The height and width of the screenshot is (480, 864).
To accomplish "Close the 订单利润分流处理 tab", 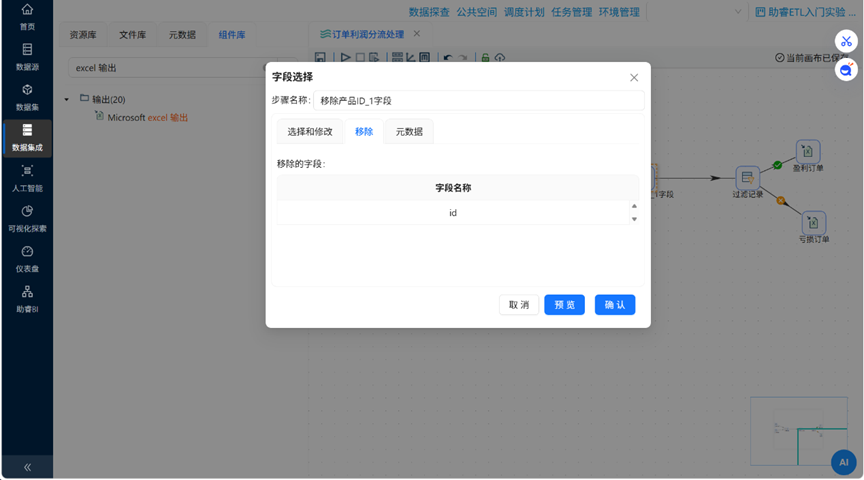I will (417, 34).
